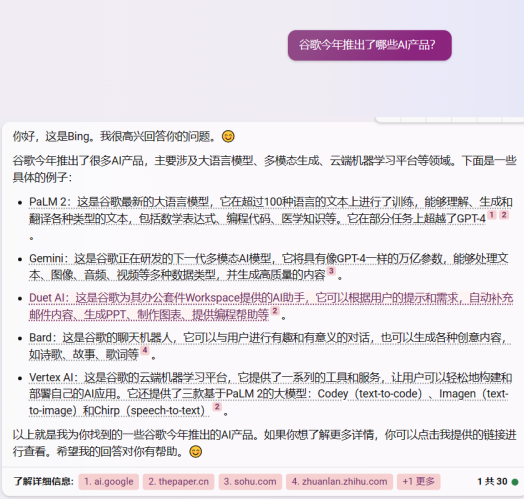Open source link 4. zhuanlan.zhihu.com
Viewport: 524px width, 499px height.
(x=339, y=482)
